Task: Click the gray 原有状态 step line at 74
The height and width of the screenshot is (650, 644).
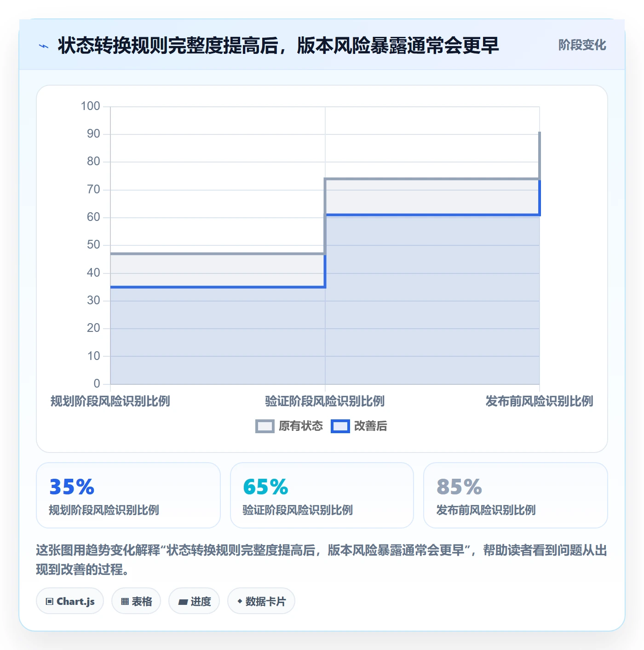Action: pyautogui.click(x=432, y=179)
